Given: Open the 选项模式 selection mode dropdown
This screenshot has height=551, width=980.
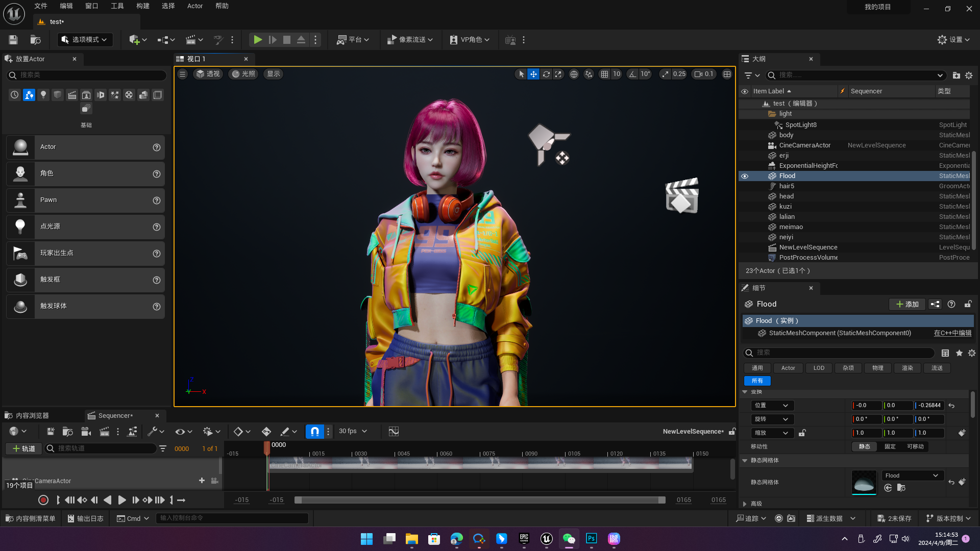Looking at the screenshot, I should (85, 39).
